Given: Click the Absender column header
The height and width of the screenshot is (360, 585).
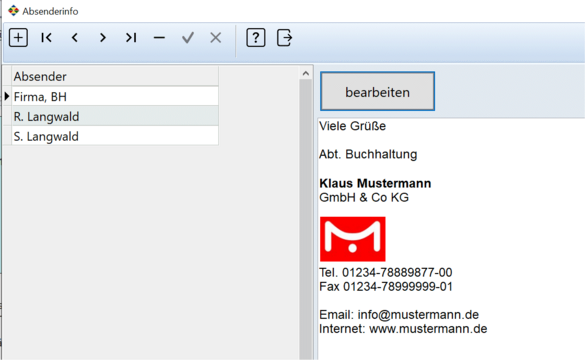Looking at the screenshot, I should (x=115, y=76).
